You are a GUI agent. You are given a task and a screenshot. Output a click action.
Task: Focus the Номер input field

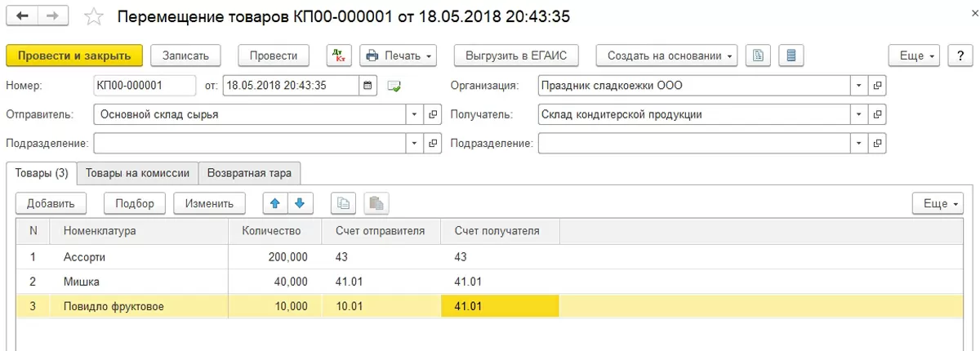[x=145, y=86]
